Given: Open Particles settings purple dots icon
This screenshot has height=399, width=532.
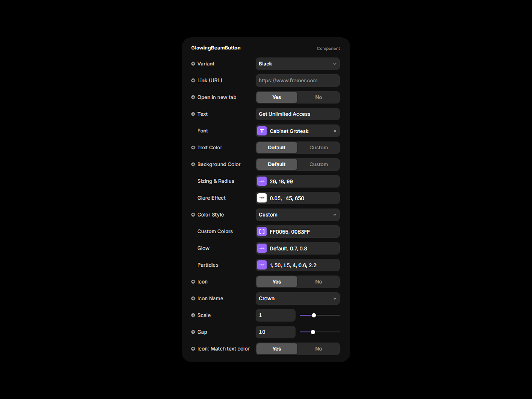Looking at the screenshot, I should point(262,265).
